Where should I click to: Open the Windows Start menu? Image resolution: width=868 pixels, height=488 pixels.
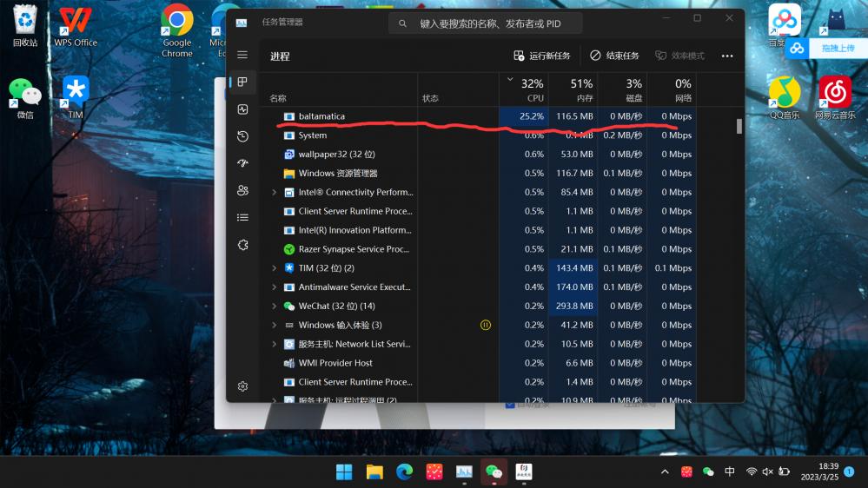click(x=345, y=472)
